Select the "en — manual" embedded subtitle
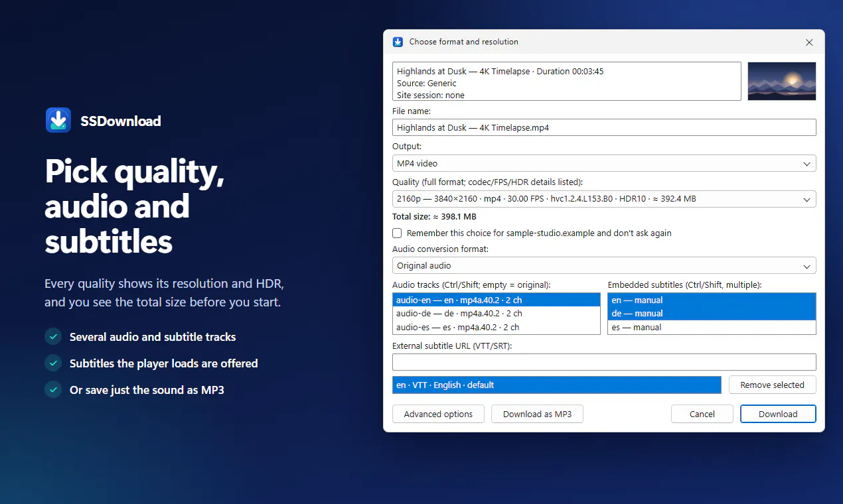Viewport: 843px width, 504px height. 712,300
